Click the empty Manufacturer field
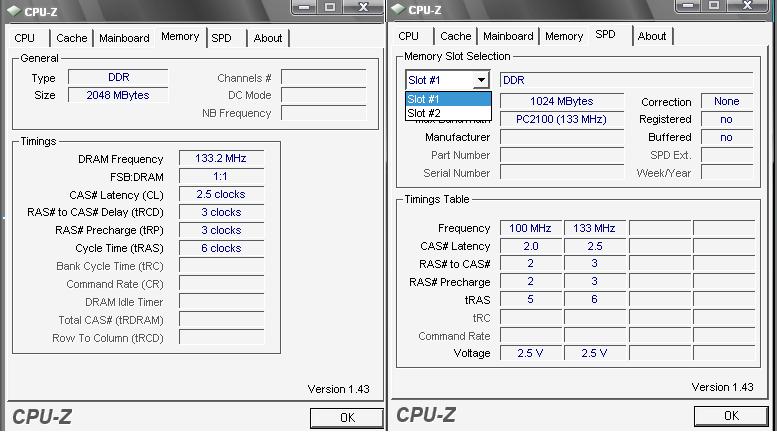Viewport: 777px width, 432px height. tap(562, 137)
